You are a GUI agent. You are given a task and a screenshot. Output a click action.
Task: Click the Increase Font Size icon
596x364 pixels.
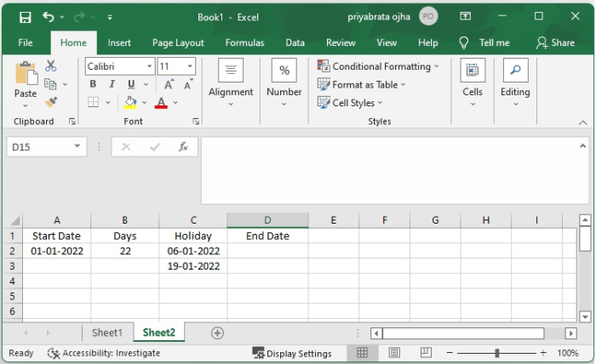[169, 84]
